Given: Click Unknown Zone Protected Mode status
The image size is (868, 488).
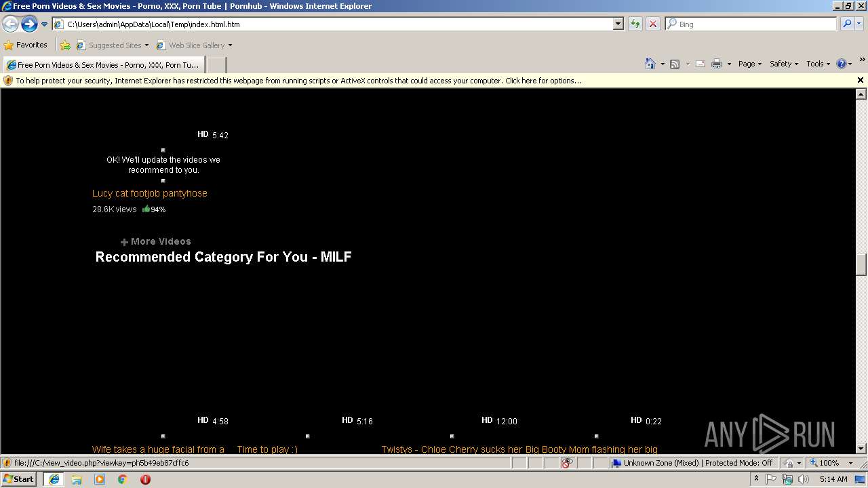Looking at the screenshot, I should tap(692, 463).
